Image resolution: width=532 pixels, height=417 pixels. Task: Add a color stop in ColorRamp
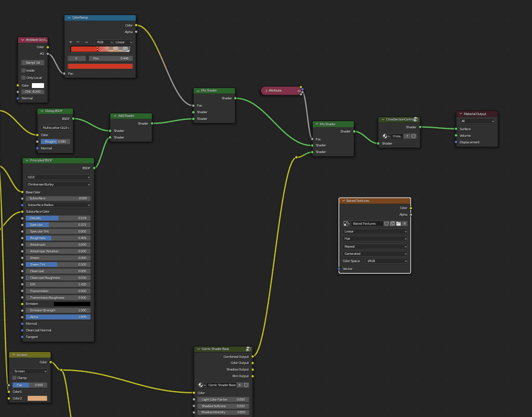pos(70,42)
